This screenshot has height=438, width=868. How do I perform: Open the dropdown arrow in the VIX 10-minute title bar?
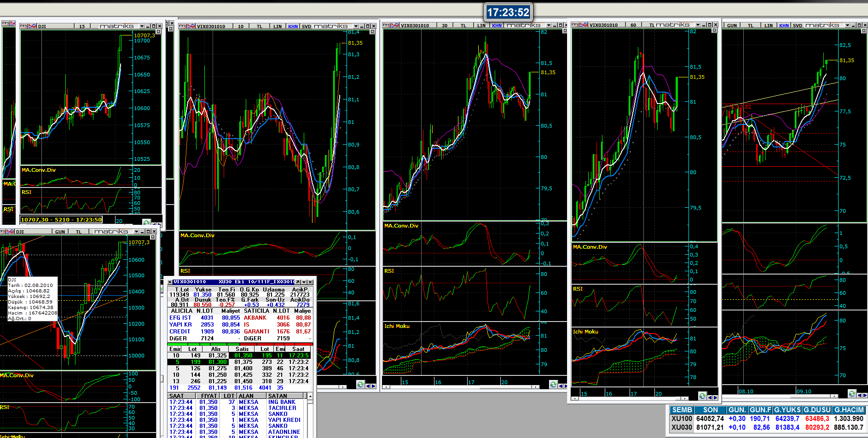[356, 26]
